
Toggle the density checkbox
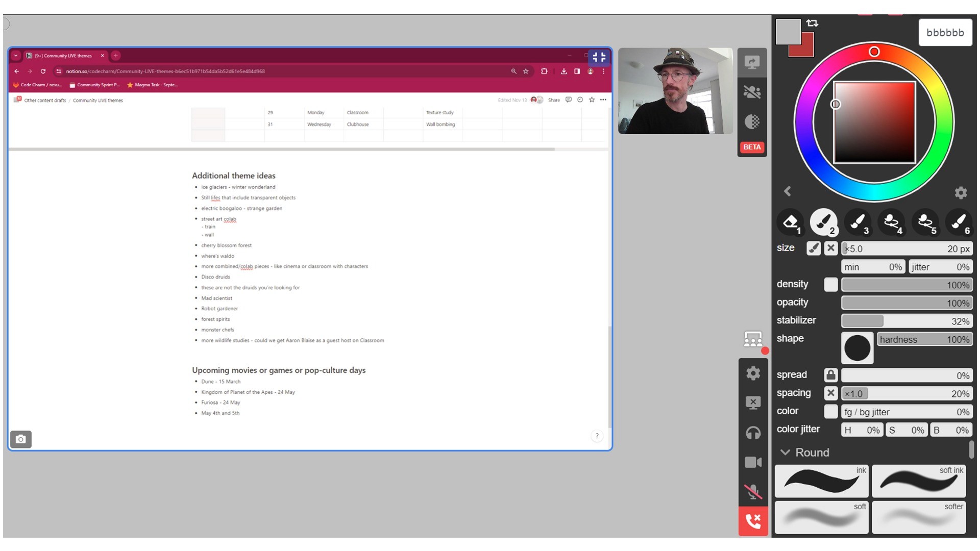[x=830, y=285]
